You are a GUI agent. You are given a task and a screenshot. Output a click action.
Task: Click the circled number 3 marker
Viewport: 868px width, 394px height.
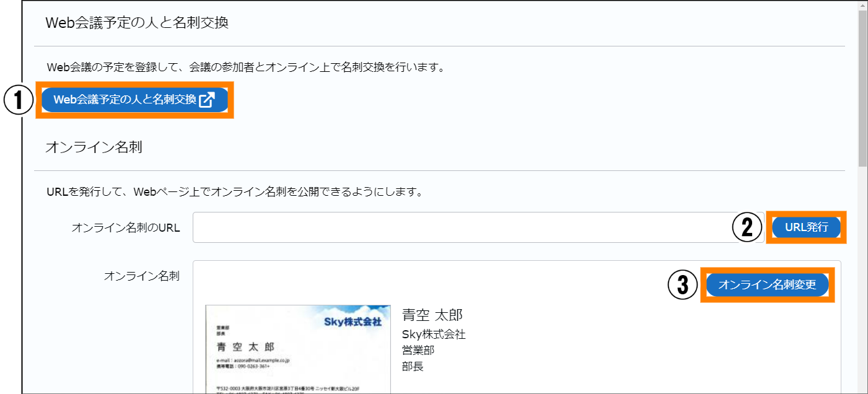(683, 285)
